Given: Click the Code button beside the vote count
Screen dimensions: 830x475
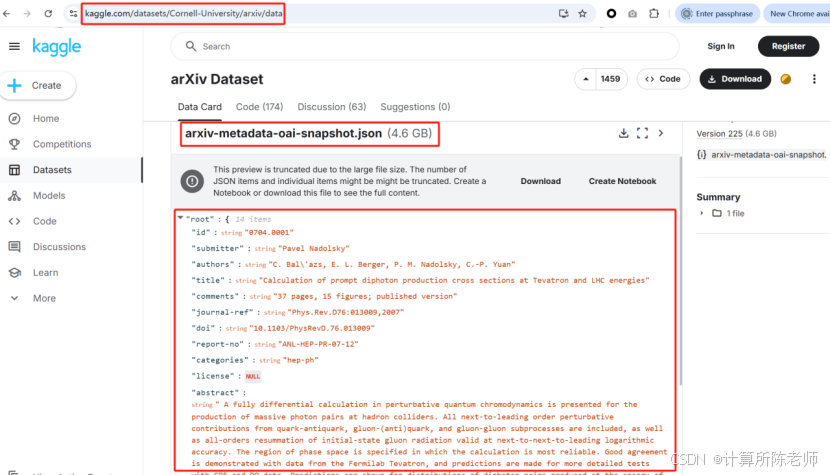Looking at the screenshot, I should 663,79.
